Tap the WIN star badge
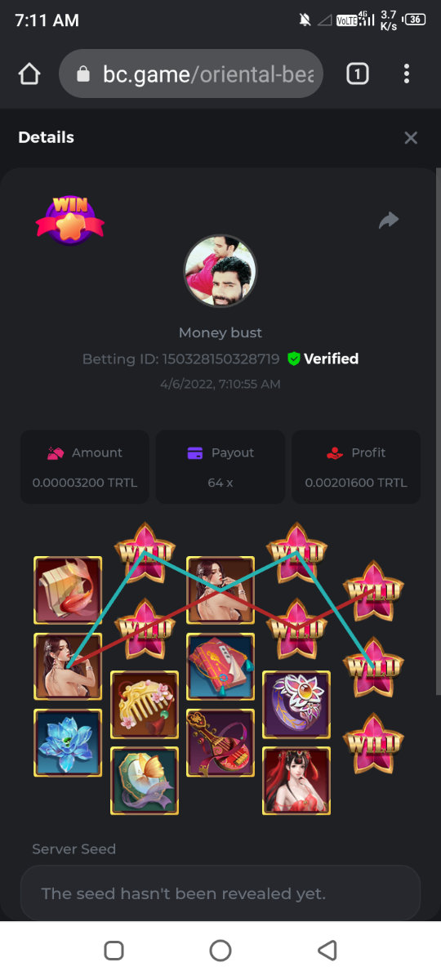This screenshot has width=441, height=980. 69,220
